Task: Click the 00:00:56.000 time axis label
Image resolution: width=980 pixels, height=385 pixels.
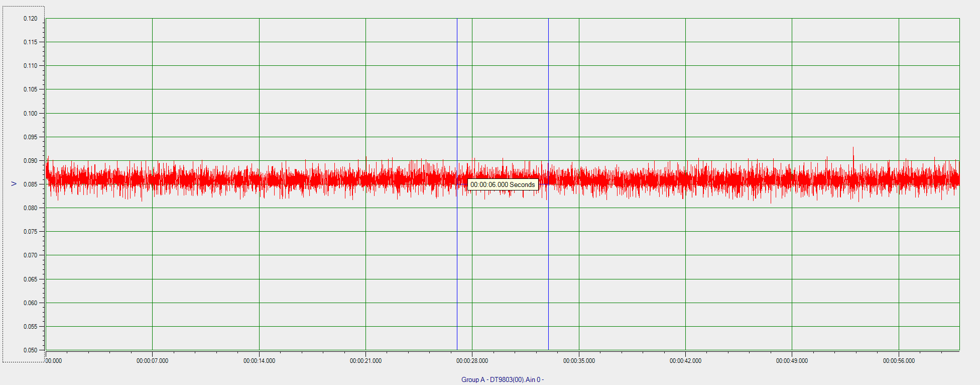Action: tap(899, 361)
